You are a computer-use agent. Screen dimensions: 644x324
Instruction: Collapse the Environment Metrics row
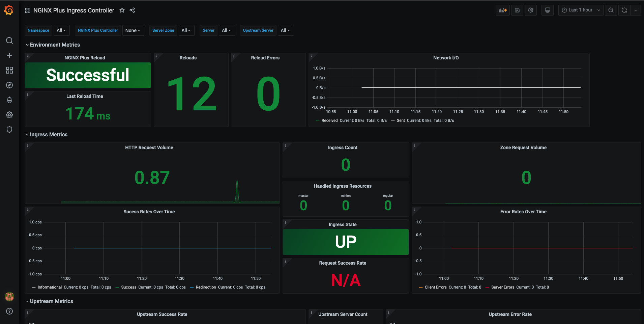(53, 45)
